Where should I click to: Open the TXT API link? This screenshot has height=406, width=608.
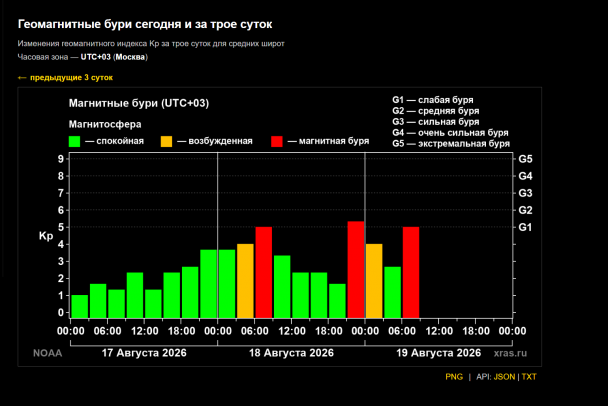[x=529, y=377]
